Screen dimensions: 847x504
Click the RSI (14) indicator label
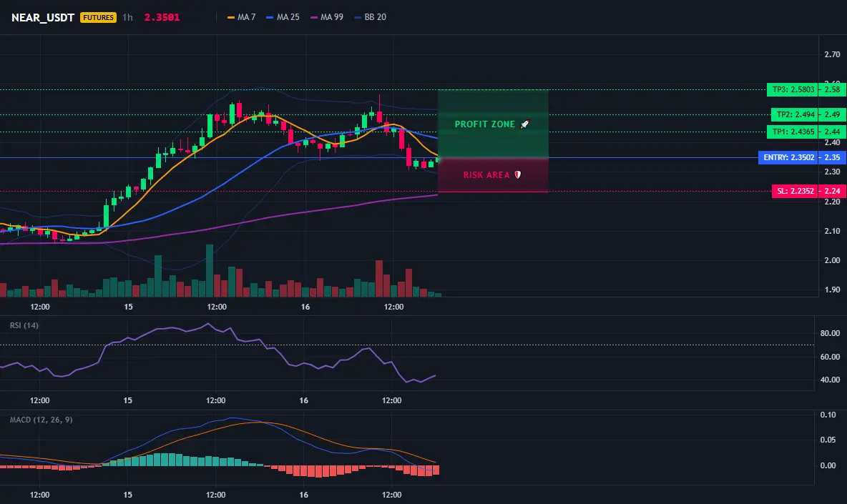click(x=24, y=325)
